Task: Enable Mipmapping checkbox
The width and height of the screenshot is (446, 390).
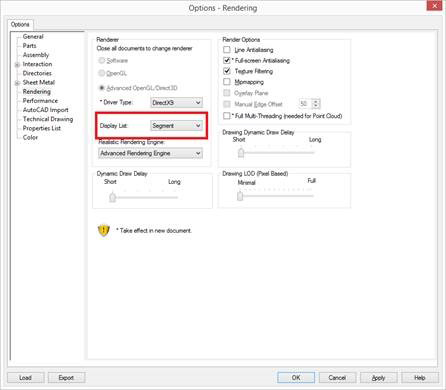Action: pos(227,82)
